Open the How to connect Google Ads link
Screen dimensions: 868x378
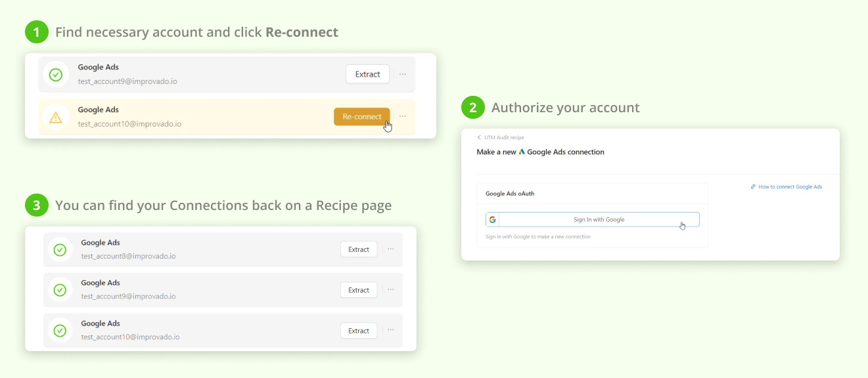pyautogui.click(x=790, y=187)
